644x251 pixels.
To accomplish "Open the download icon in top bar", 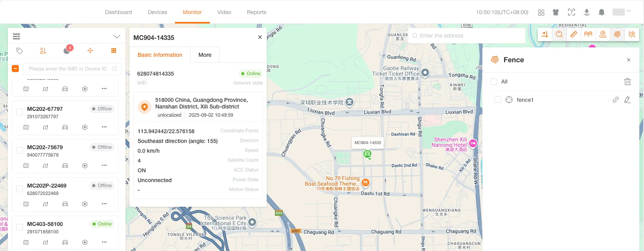I will (587, 13).
